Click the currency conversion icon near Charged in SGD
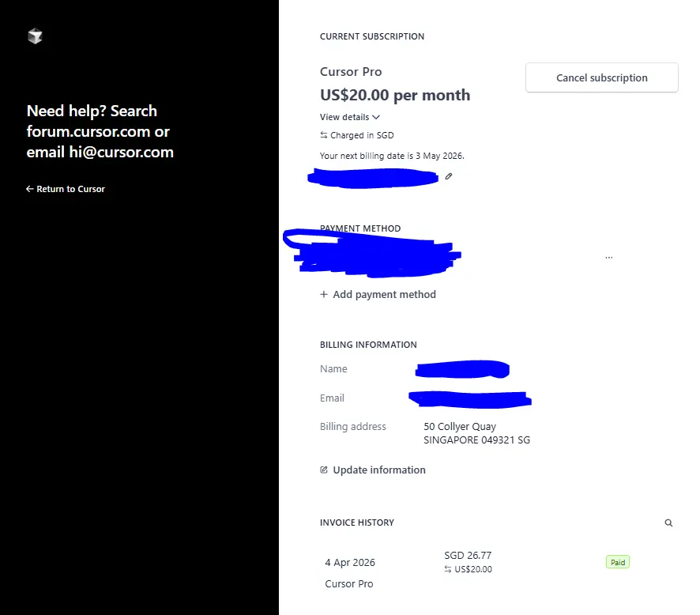Screen dimensions: 700x615 324,135
